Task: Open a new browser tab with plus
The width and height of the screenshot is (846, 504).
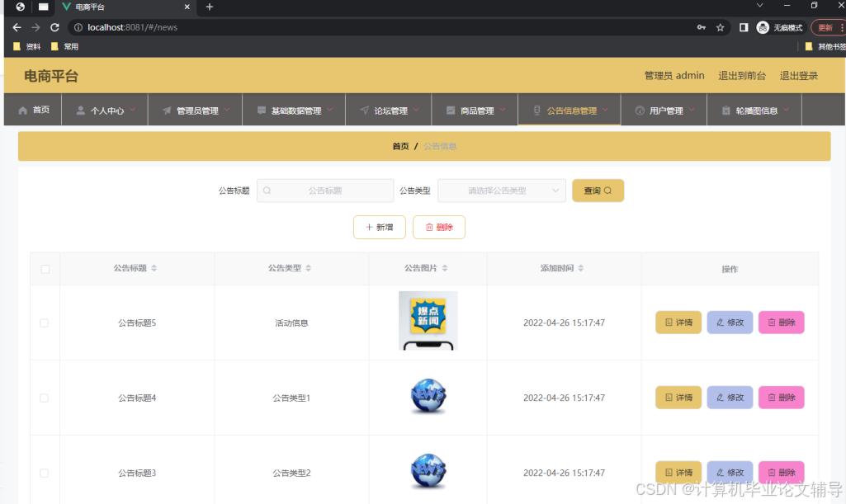Action: click(210, 7)
